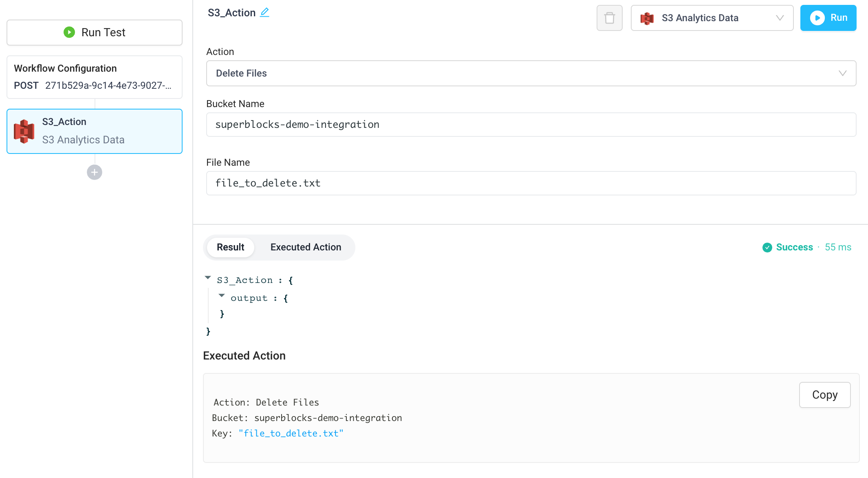Collapse the output object in the result
The width and height of the screenshot is (868, 478).
[x=221, y=296]
